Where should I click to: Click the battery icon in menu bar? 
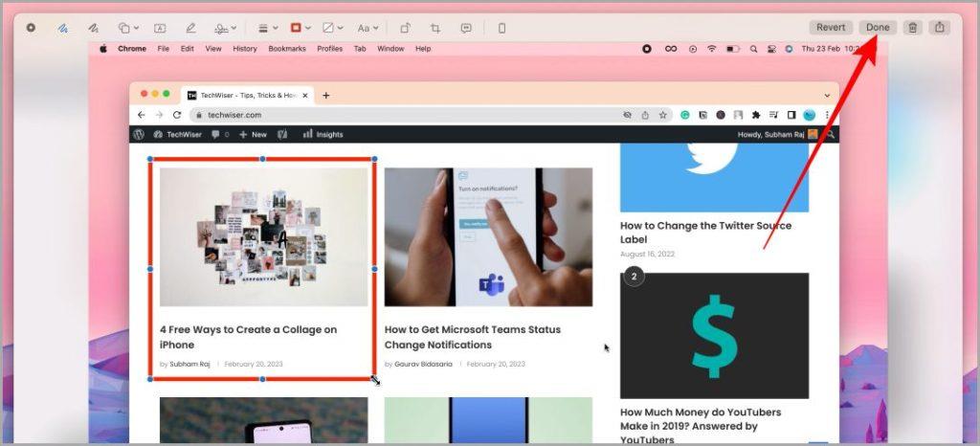point(732,49)
